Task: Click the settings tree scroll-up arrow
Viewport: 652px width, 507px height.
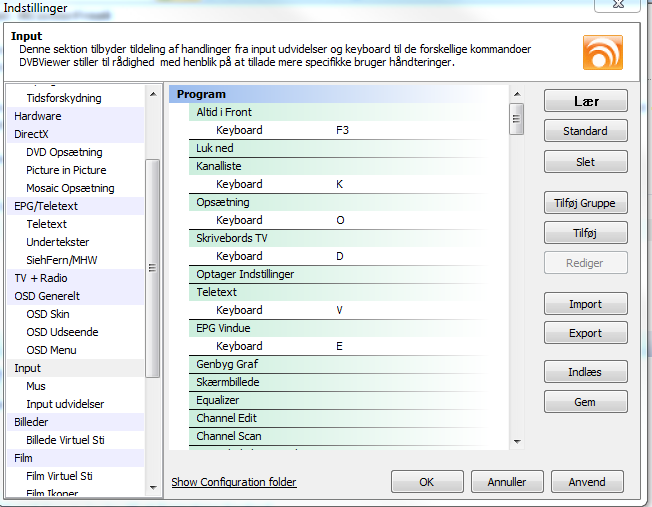Action: (x=153, y=94)
